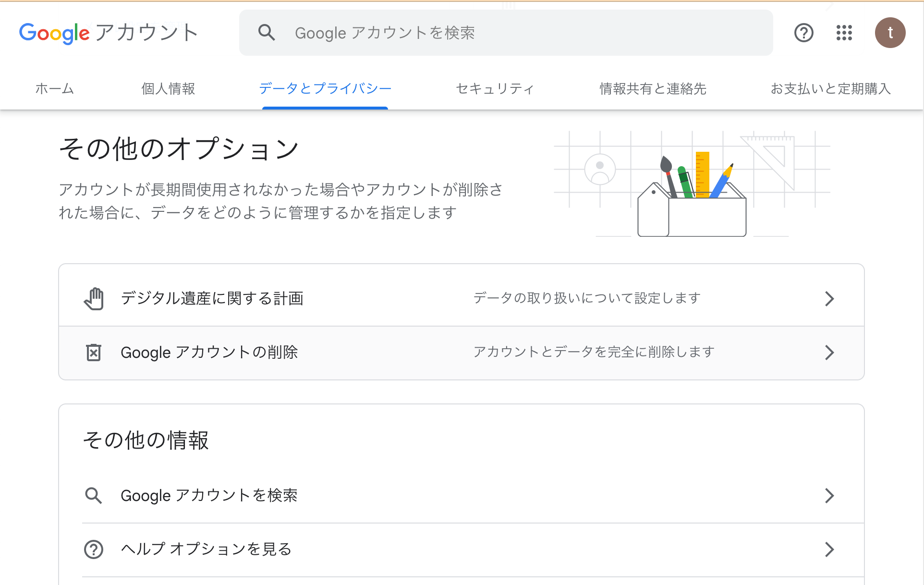Open デジタル遺産に関する計画 link
Image resolution: width=924 pixels, height=585 pixels.
462,299
